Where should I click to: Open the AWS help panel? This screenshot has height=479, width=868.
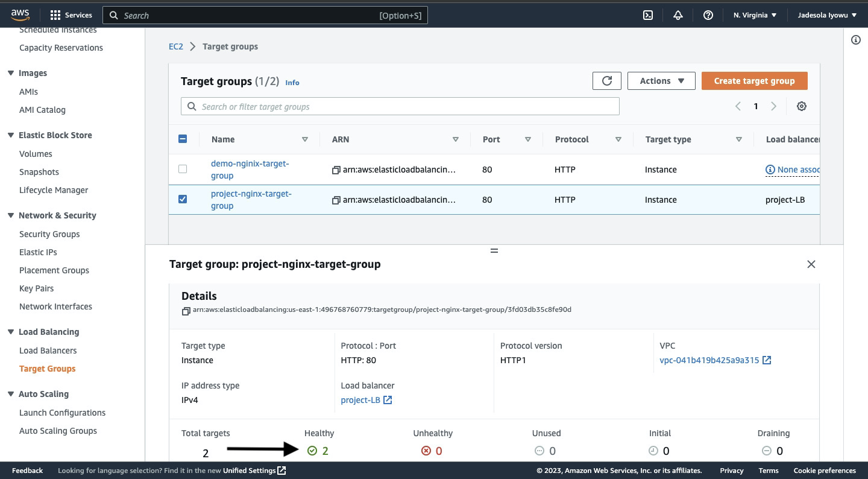[708, 14]
